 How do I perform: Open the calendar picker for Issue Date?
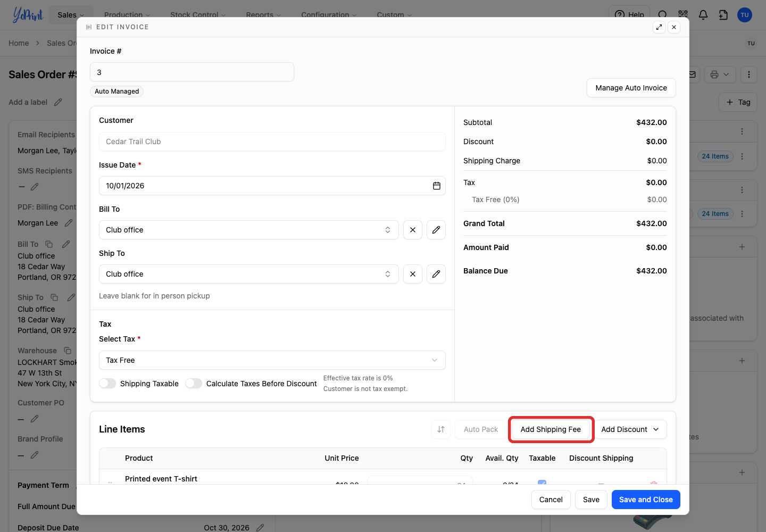(x=437, y=186)
